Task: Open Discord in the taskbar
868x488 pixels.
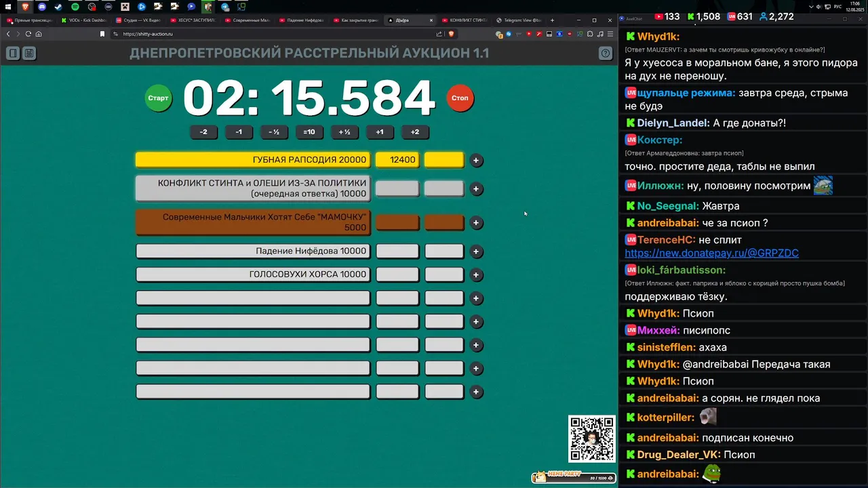Action: [x=42, y=7]
